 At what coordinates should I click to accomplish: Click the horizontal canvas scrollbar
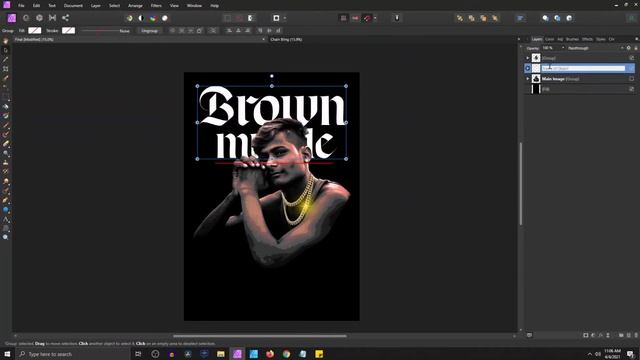(260, 336)
